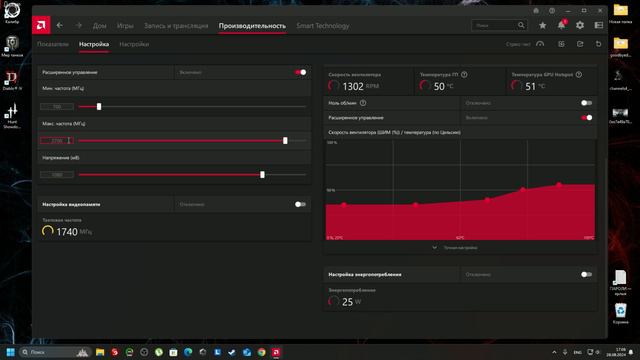Open the bug report icon in title bar

536,11
